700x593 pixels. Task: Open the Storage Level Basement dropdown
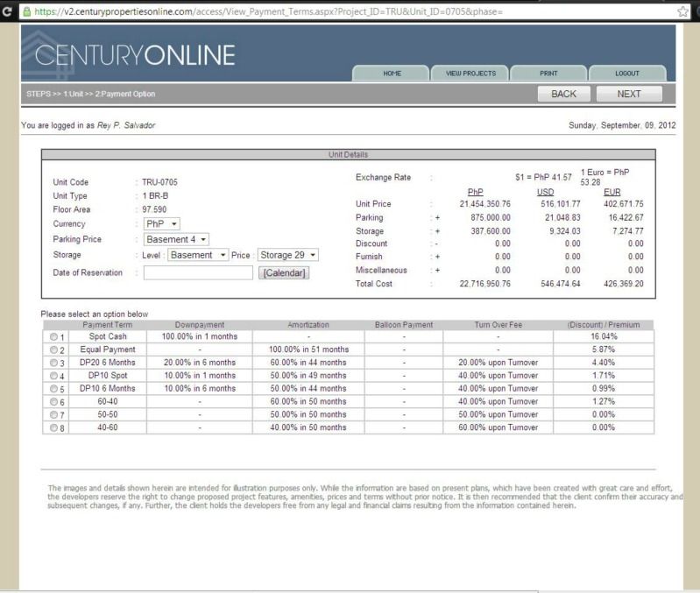pyautogui.click(x=198, y=255)
